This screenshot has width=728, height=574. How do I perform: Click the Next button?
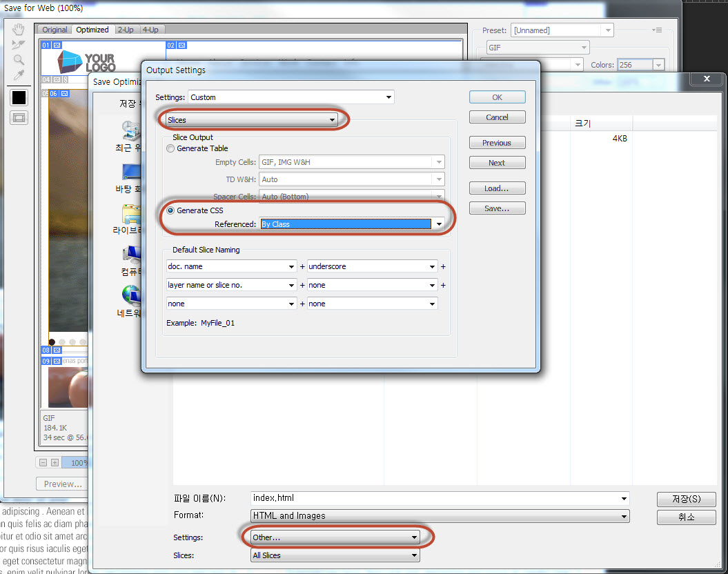coord(497,163)
